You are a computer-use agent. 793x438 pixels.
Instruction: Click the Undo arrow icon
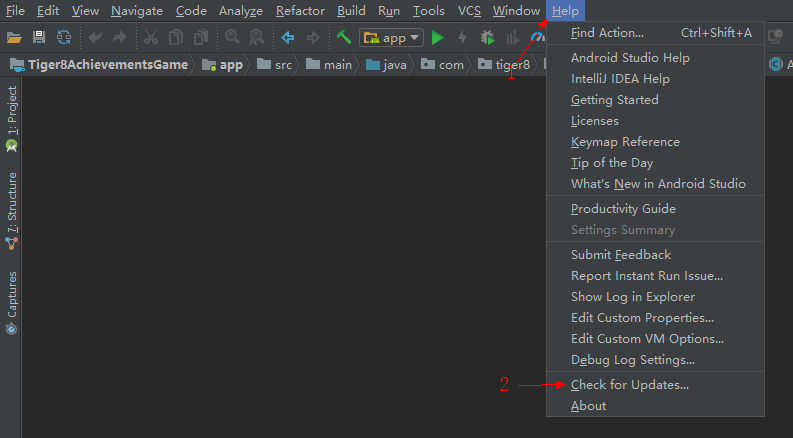[95, 37]
